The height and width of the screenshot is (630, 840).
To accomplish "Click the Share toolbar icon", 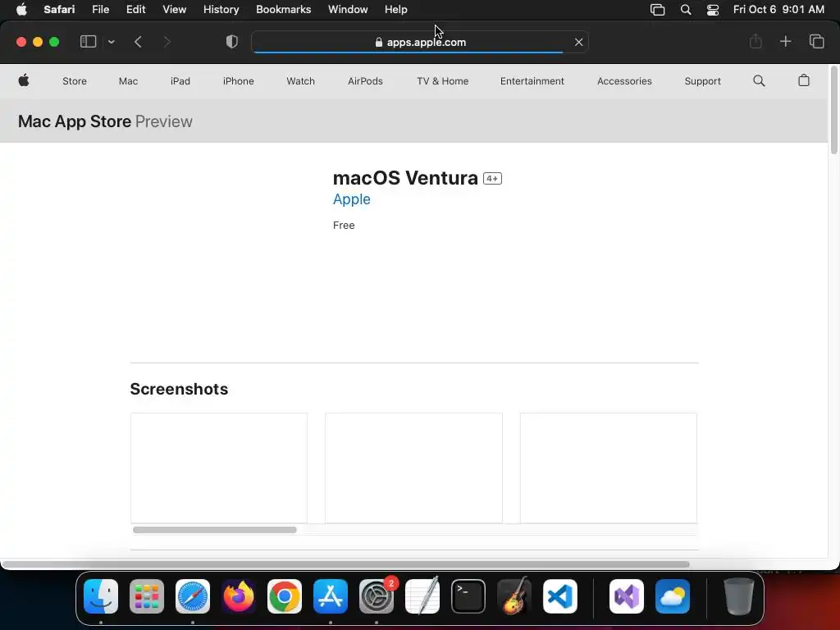I will tap(756, 41).
